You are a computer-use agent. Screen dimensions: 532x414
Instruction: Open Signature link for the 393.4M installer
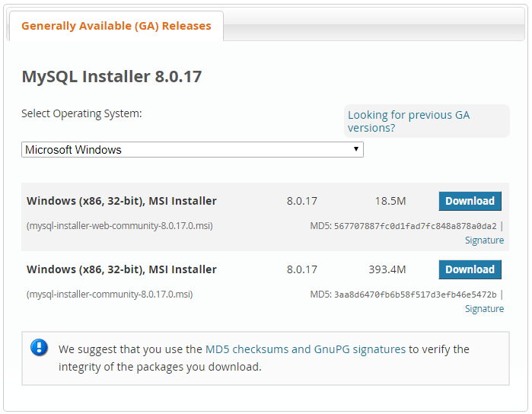click(x=484, y=309)
